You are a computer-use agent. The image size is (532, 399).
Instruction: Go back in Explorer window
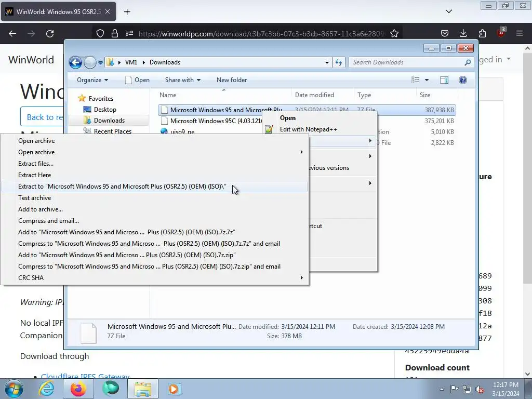[75, 62]
